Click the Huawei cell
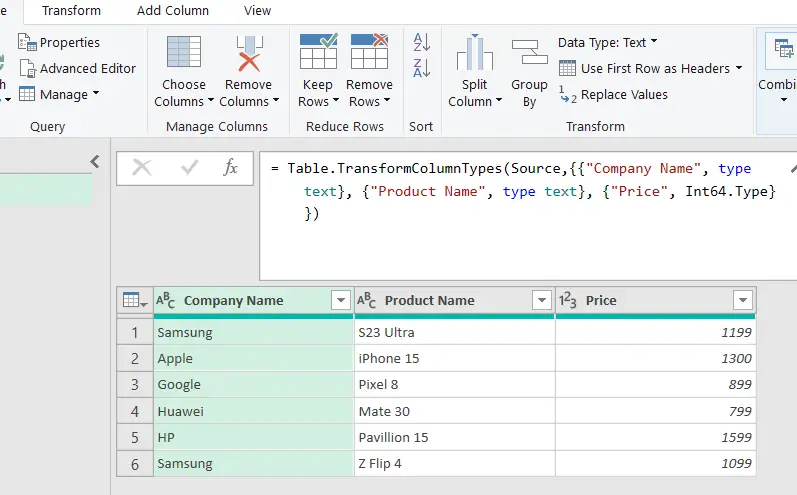The height and width of the screenshot is (495, 797). pos(254,411)
